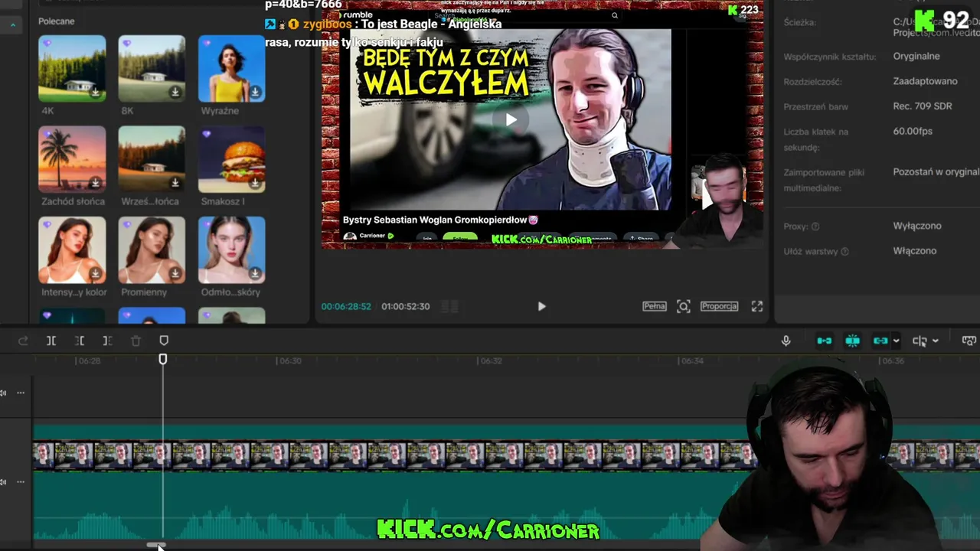Download the Promienny effect
Image resolution: width=980 pixels, height=551 pixels.
point(175,273)
